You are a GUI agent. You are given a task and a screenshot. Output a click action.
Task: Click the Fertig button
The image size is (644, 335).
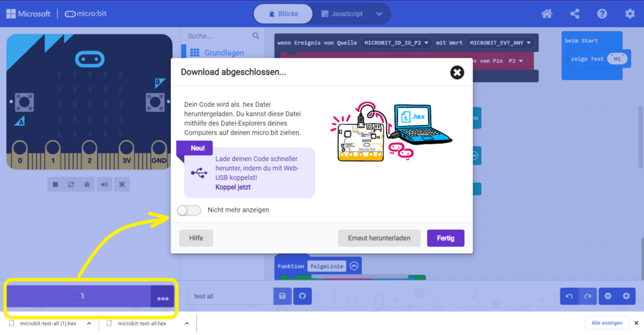point(446,238)
